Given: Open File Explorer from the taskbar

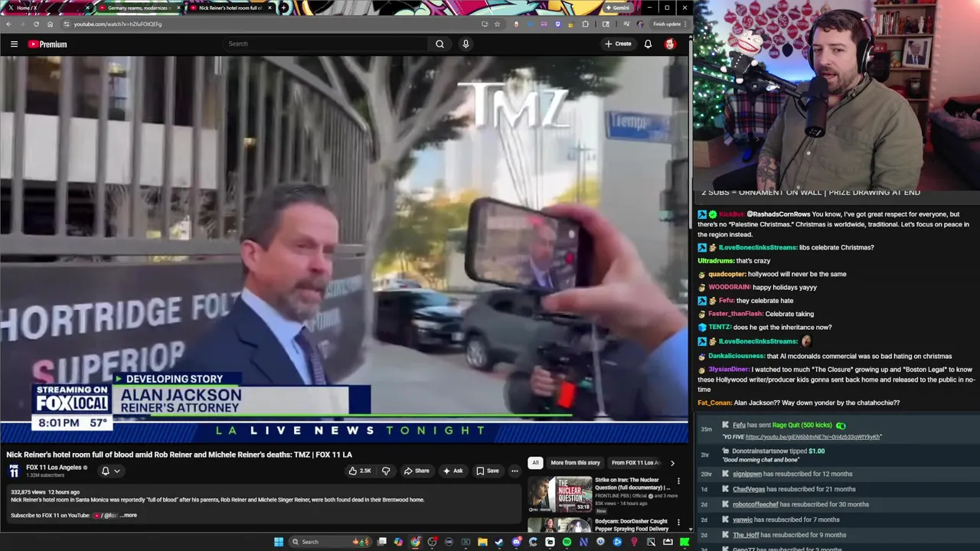Looking at the screenshot, I should [482, 542].
